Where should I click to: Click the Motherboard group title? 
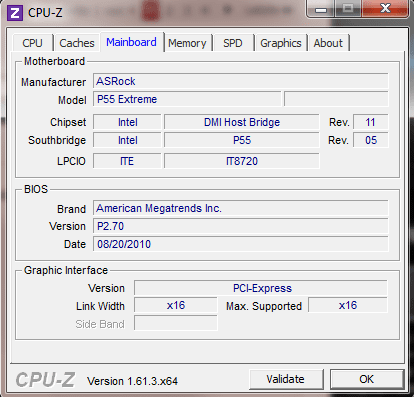coord(54,61)
